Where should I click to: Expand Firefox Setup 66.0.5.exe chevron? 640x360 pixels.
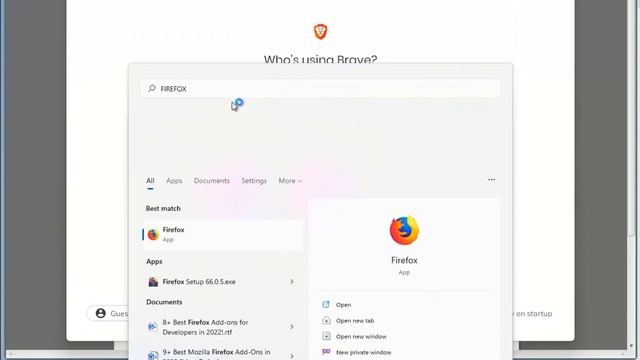(x=292, y=282)
